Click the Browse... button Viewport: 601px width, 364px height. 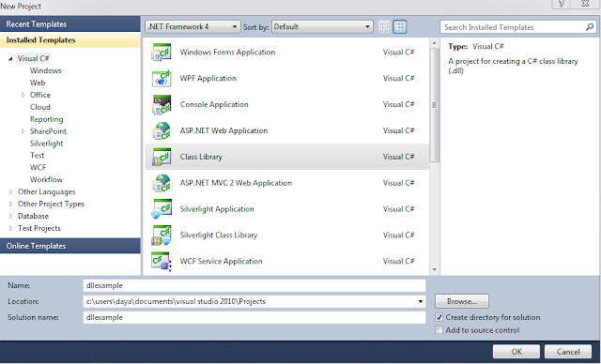click(x=462, y=301)
